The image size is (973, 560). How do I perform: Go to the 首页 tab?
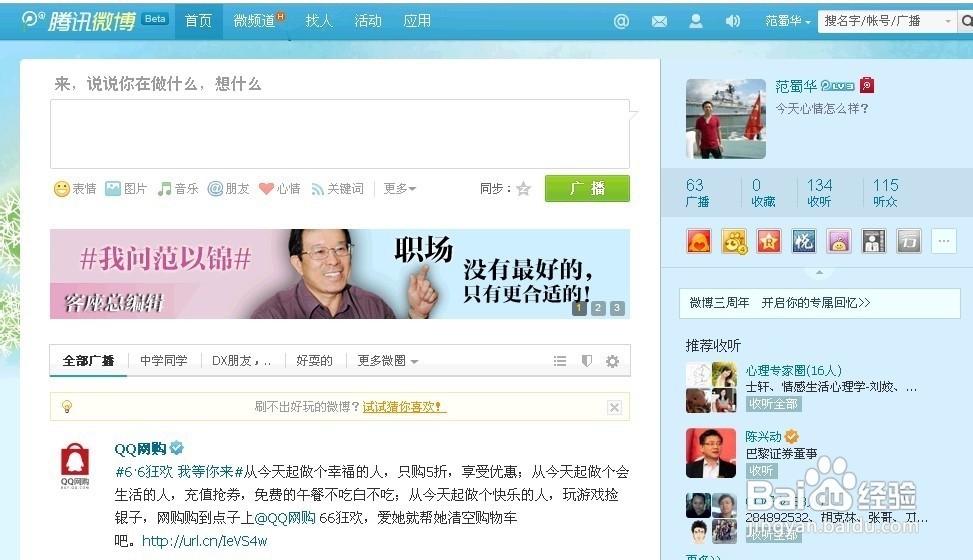pos(199,21)
